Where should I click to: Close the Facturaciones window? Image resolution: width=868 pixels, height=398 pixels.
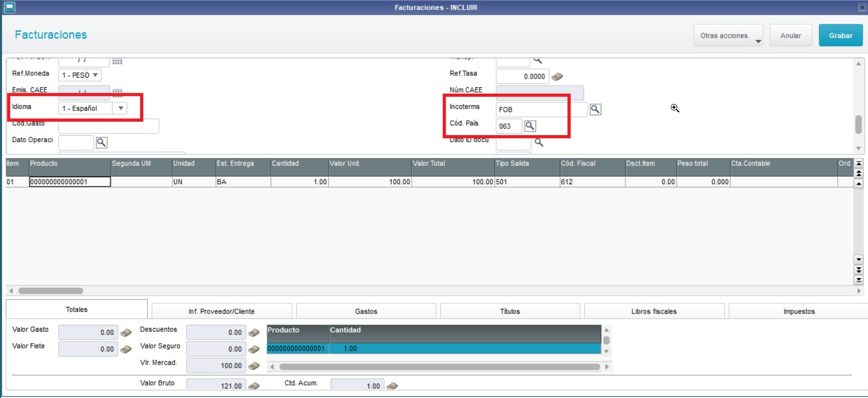(862, 8)
